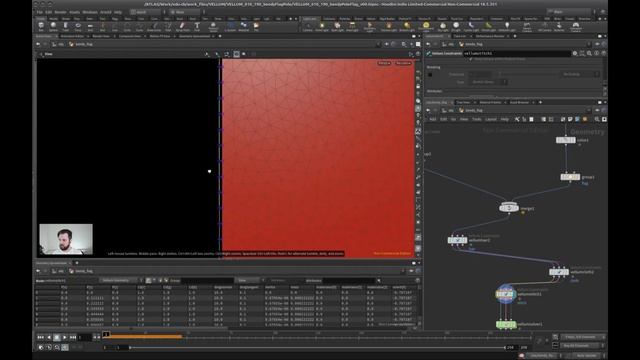Select the Spray Paint shelf tool

tap(182, 27)
